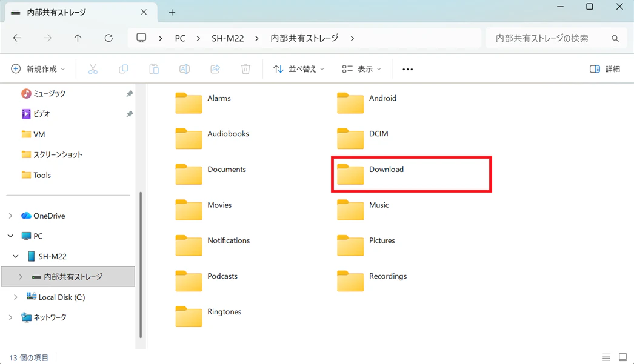Viewport: 634px width, 364px height.
Task: Collapse the PC tree node
Action: 10,236
